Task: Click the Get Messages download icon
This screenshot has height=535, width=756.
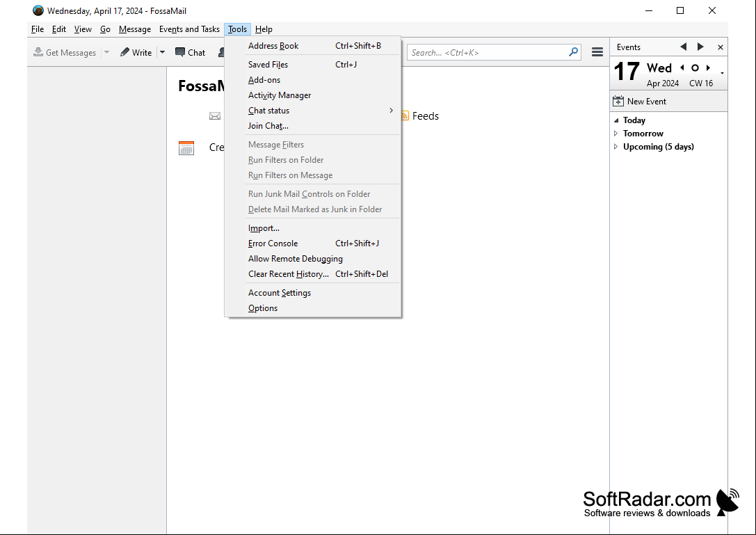Action: (x=38, y=52)
